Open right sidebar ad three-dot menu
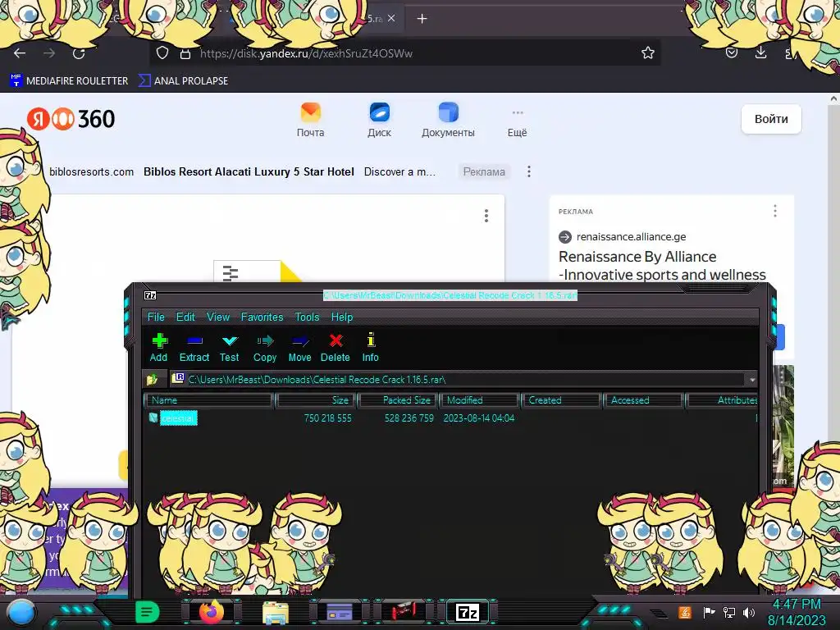 click(x=774, y=211)
